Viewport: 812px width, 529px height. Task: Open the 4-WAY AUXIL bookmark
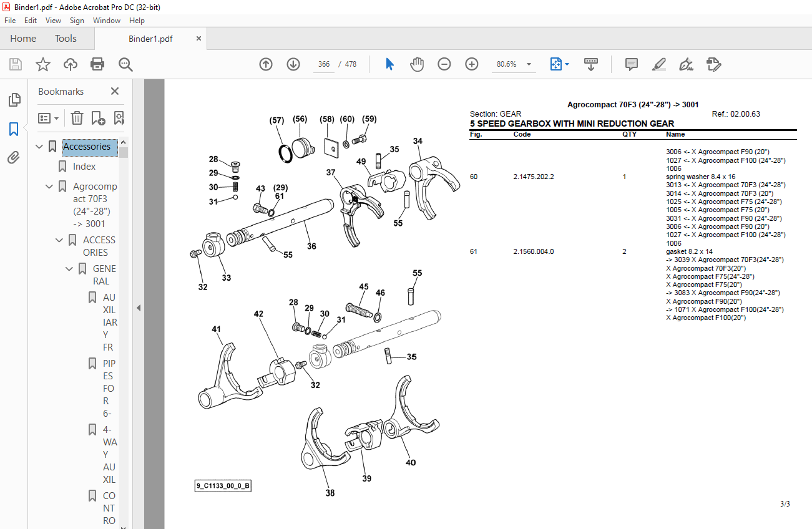[x=110, y=455]
